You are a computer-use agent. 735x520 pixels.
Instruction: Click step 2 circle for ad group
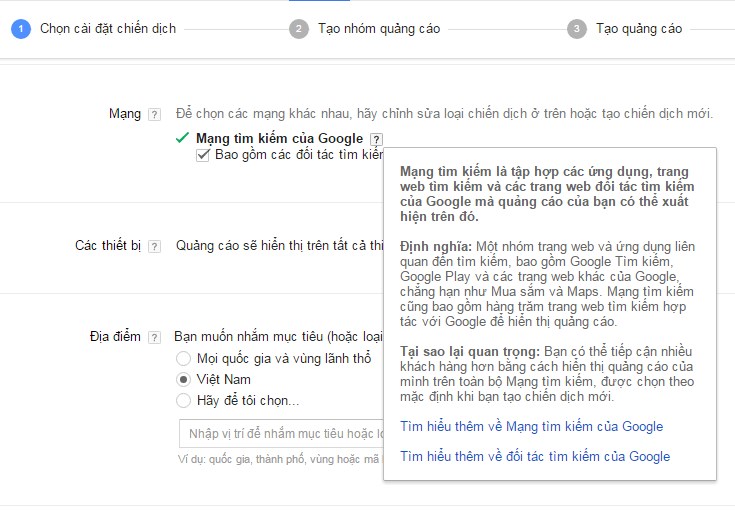(x=299, y=29)
